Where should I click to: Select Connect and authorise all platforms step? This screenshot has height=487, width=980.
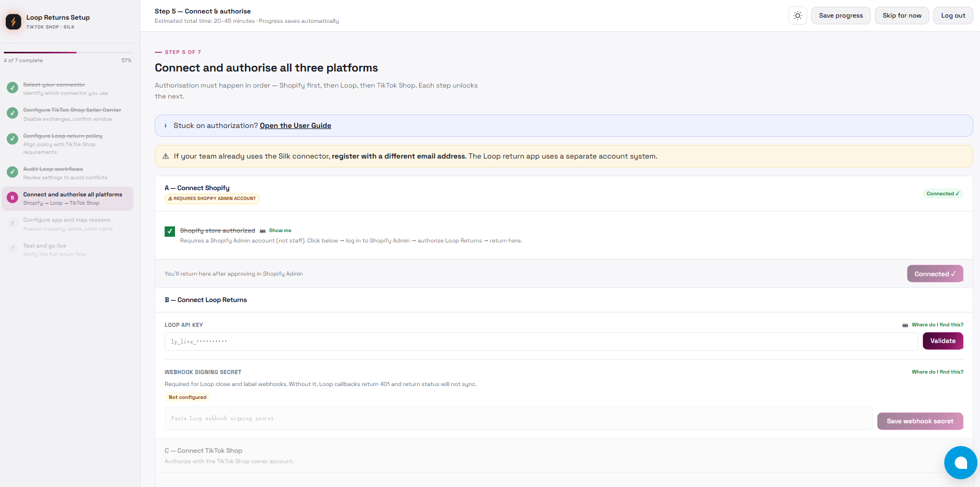(x=67, y=198)
